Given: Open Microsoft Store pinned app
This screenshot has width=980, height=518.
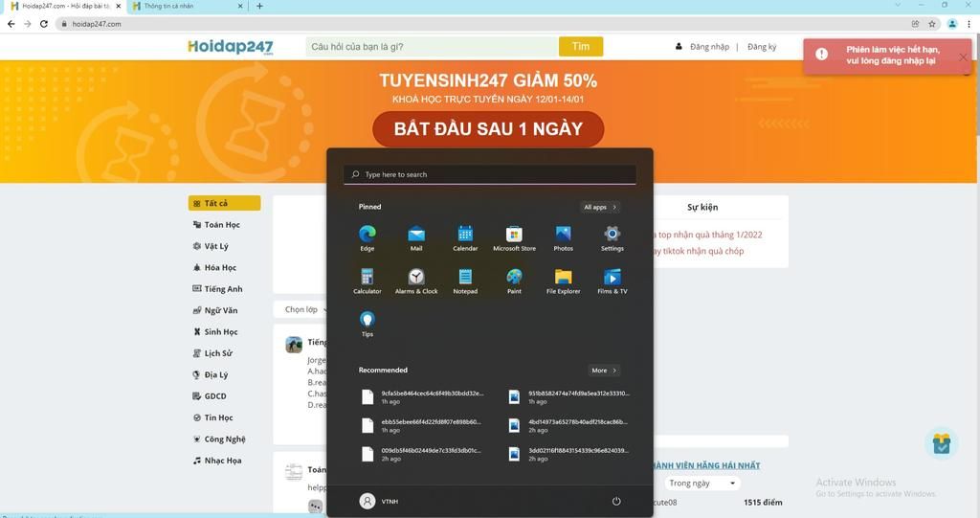Looking at the screenshot, I should [514, 238].
